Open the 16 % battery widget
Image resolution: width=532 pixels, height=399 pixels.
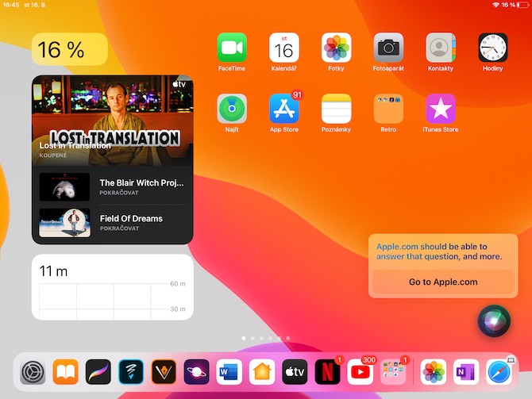70,49
